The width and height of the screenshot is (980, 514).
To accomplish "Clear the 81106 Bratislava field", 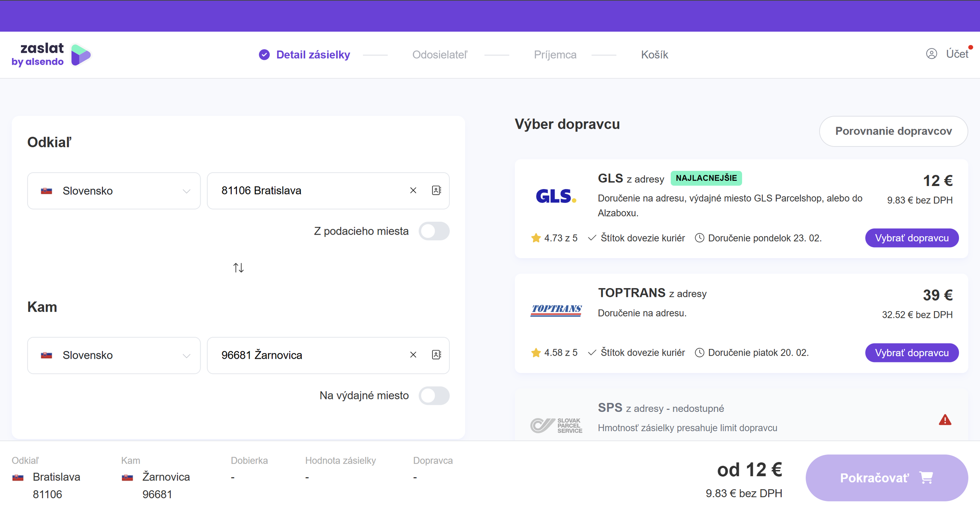I will (x=413, y=191).
